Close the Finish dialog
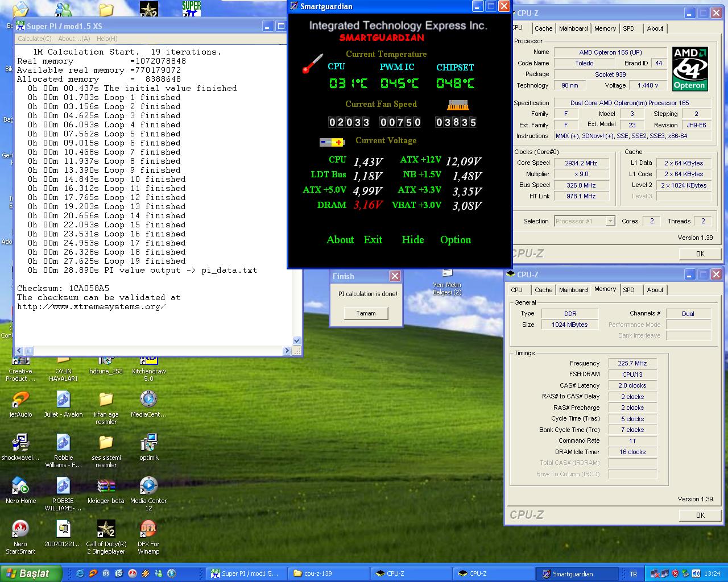 click(x=395, y=276)
